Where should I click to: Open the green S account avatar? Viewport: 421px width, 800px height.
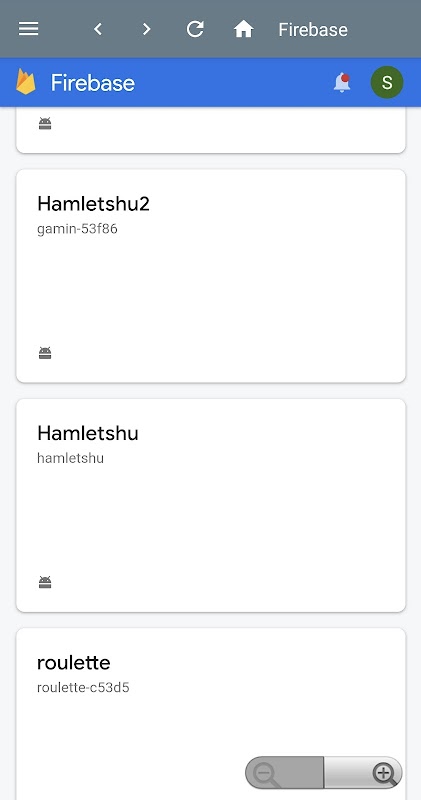pyautogui.click(x=387, y=82)
